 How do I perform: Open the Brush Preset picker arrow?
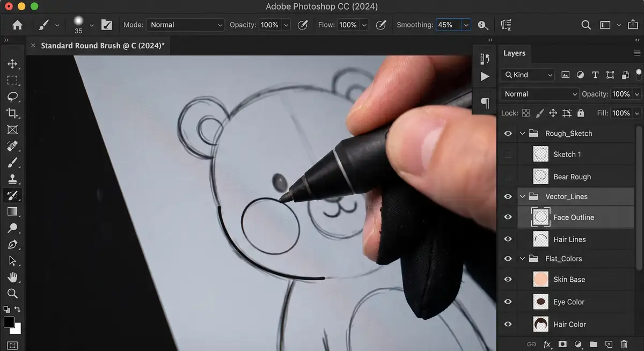pos(91,25)
